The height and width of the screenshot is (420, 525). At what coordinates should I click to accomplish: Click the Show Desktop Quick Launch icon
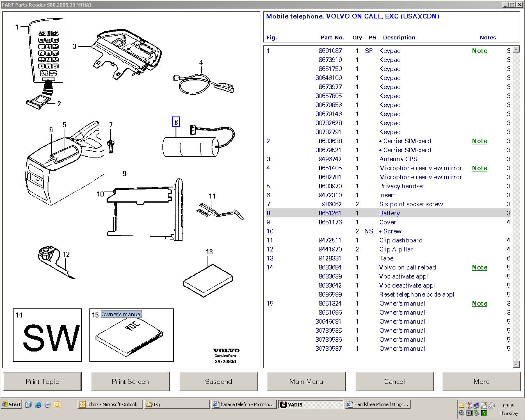point(28,404)
